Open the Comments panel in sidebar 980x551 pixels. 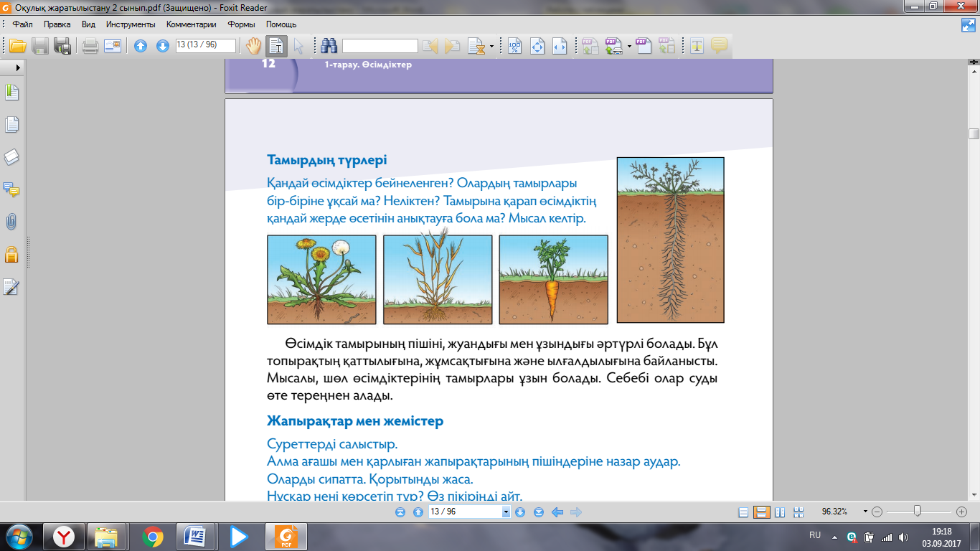coord(11,190)
